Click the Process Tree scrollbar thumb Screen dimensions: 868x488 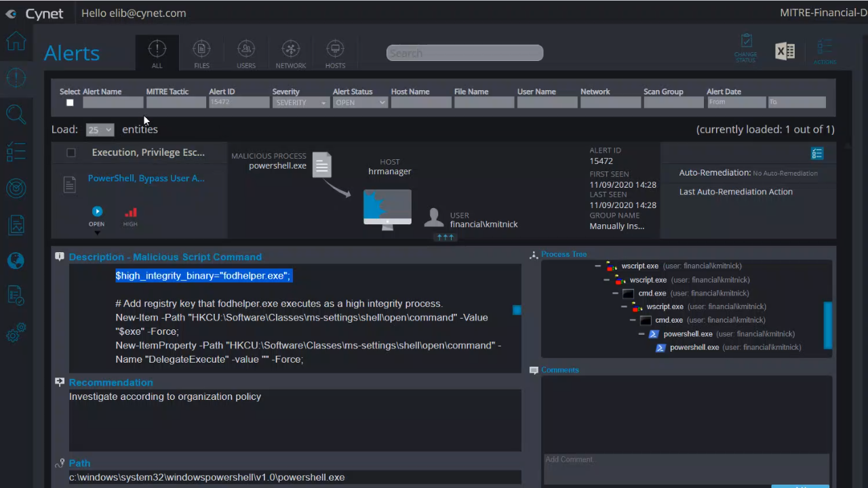(827, 325)
